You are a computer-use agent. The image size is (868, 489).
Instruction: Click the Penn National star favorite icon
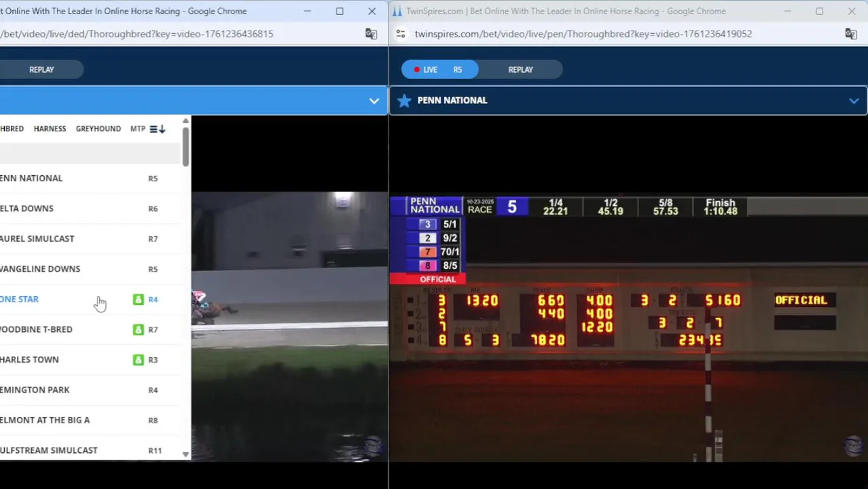pyautogui.click(x=404, y=101)
